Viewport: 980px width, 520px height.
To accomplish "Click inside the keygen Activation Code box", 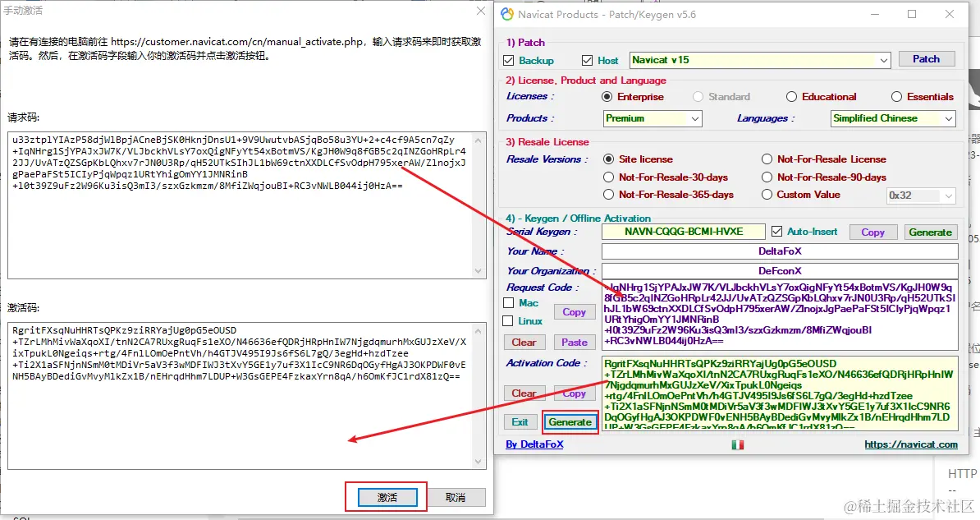I will [780, 393].
